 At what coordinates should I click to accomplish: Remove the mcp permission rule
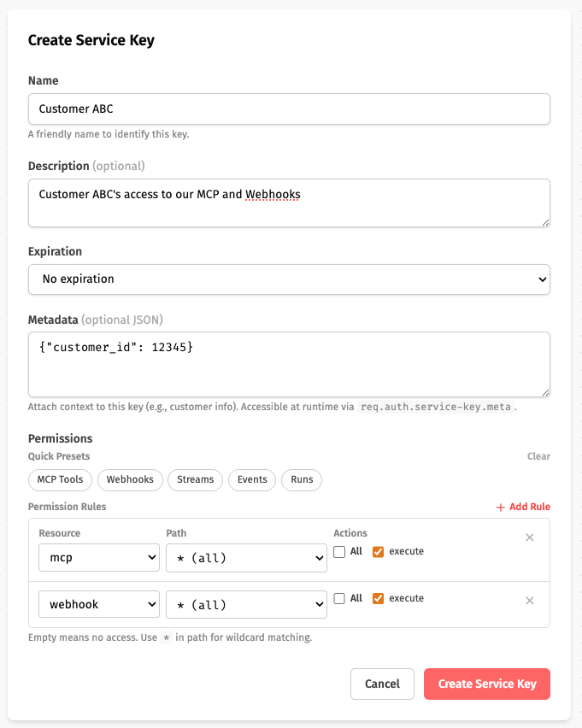point(529,537)
